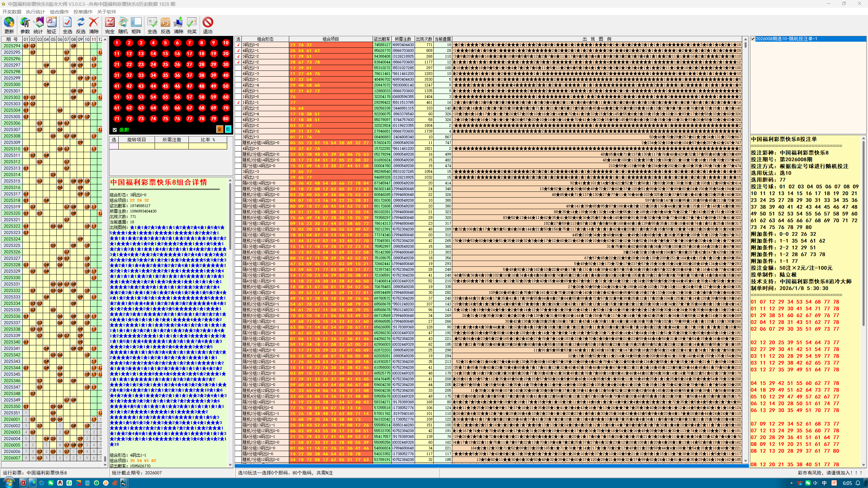The width and height of the screenshot is (868, 488).
Task: Click the 统计 statistics books icon
Action: [x=38, y=22]
